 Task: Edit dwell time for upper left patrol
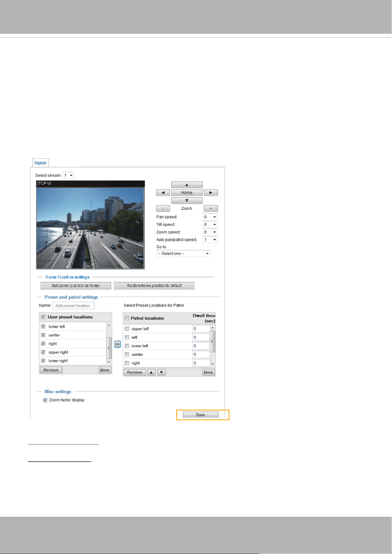(201, 329)
